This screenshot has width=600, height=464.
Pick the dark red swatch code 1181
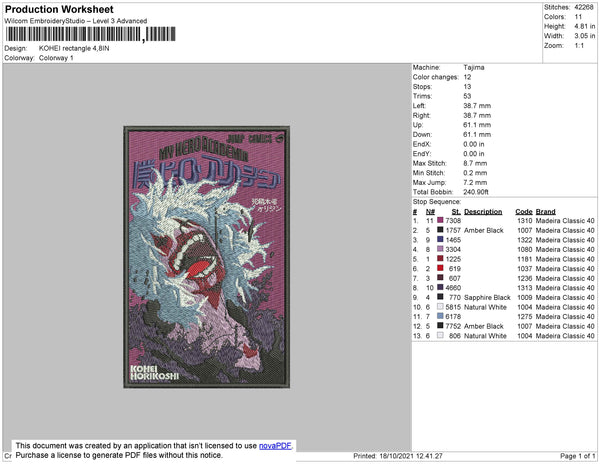pos(440,259)
